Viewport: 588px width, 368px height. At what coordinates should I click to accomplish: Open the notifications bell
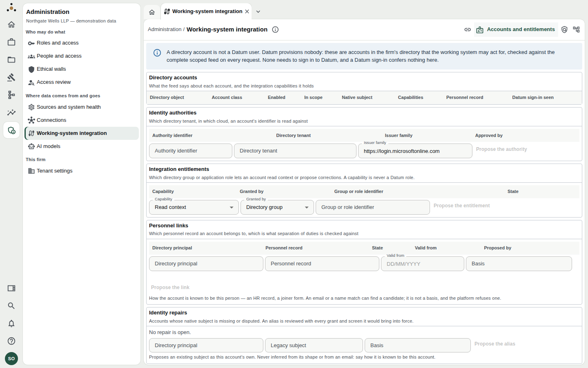(x=11, y=323)
